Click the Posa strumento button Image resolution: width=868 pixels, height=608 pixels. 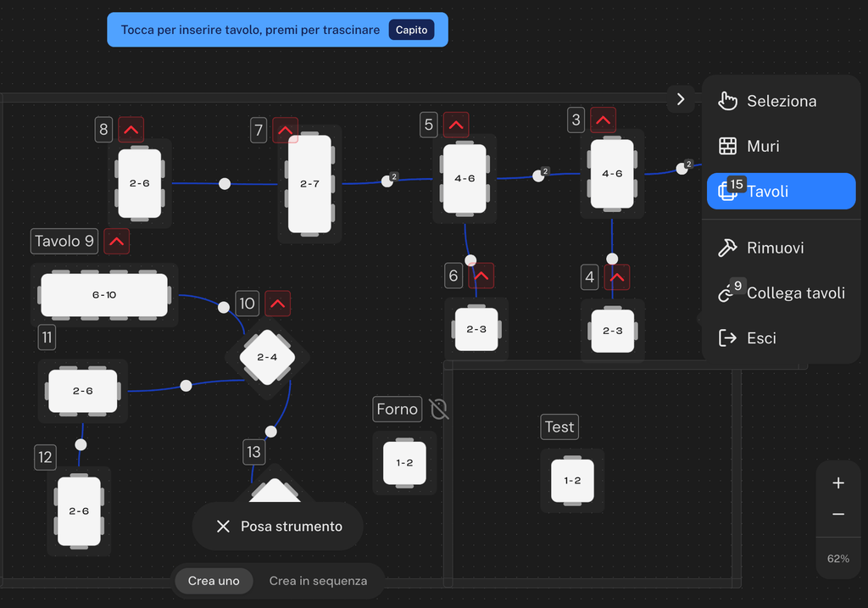[278, 526]
